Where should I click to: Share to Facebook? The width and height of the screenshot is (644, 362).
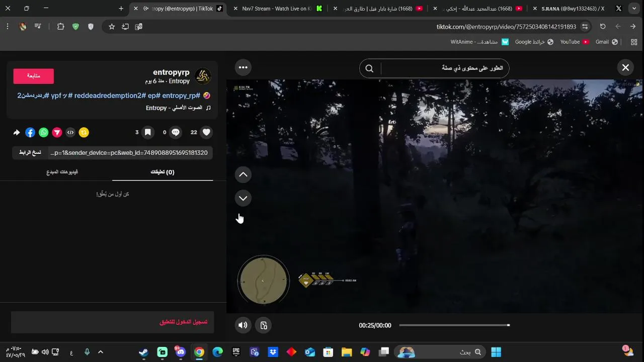(30, 132)
